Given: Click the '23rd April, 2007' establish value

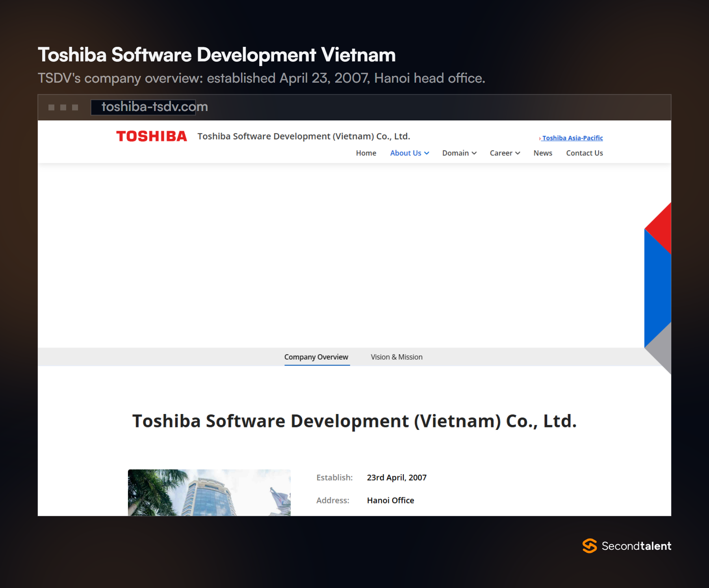Looking at the screenshot, I should (397, 477).
